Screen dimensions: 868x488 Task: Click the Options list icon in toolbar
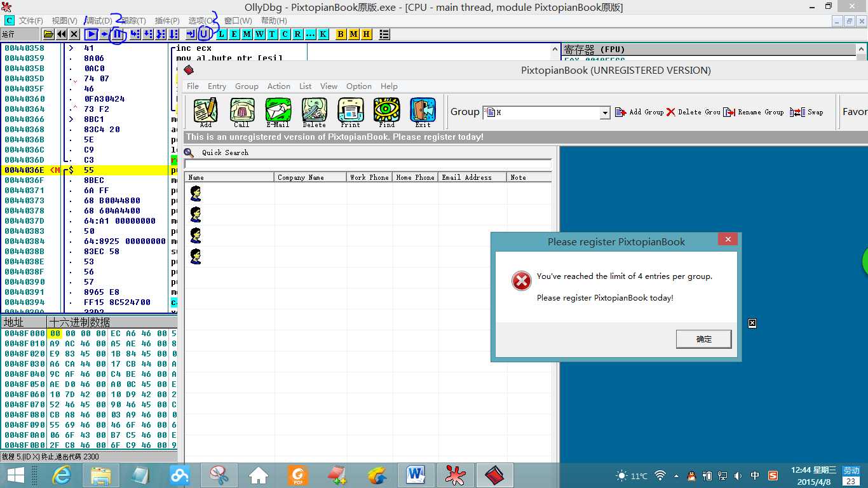pos(384,34)
